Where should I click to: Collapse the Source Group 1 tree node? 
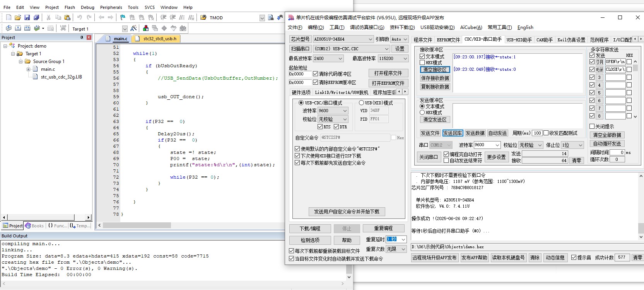tap(21, 61)
